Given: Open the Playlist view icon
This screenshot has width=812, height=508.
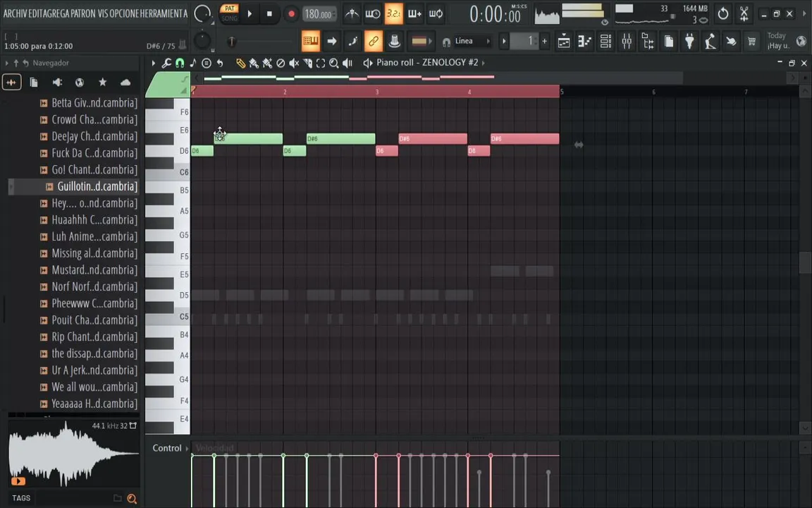Looking at the screenshot, I should click(x=564, y=42).
